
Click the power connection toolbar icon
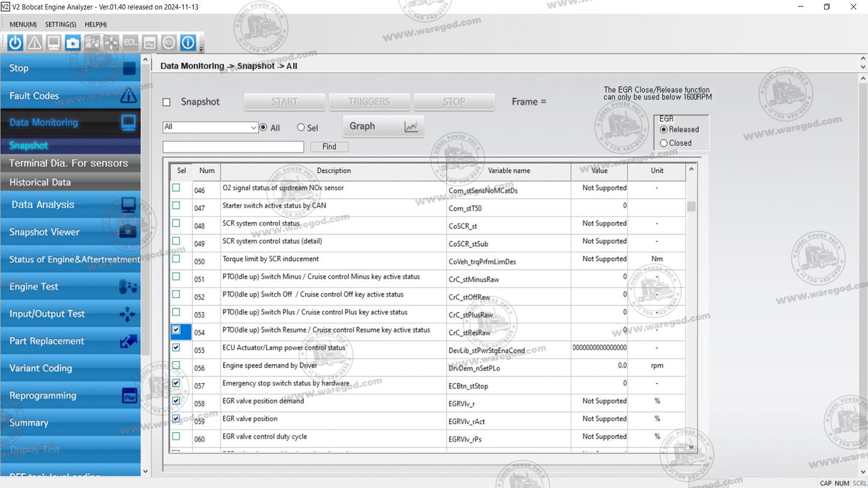tap(14, 43)
